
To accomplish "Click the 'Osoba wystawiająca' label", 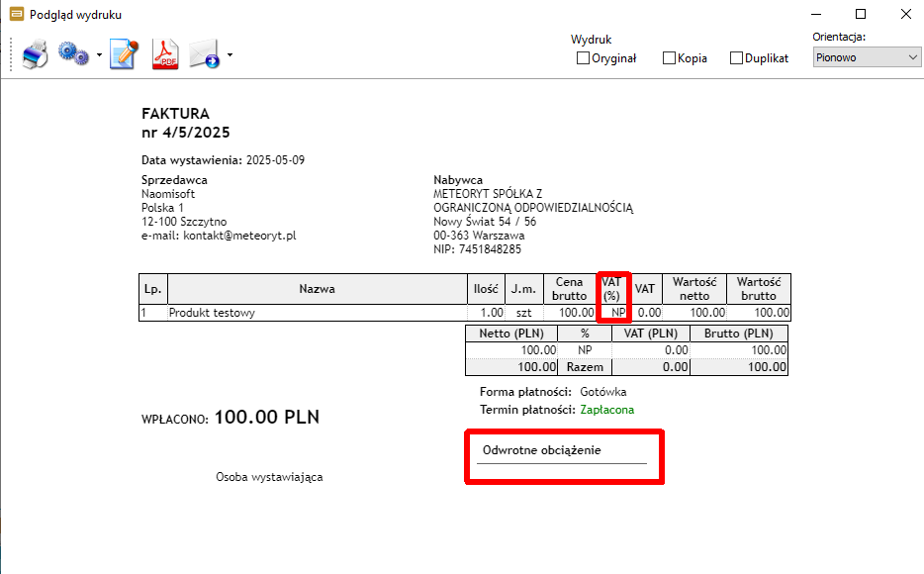I will 269,477.
